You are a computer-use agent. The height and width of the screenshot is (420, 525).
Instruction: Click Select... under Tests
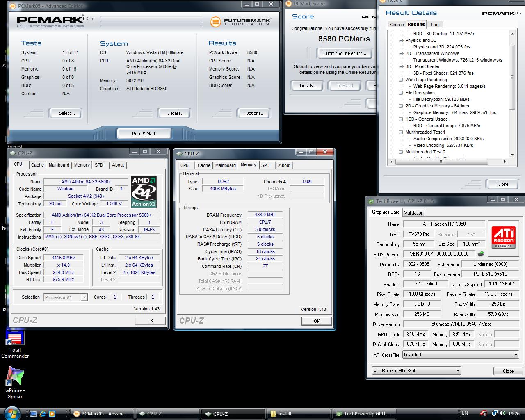point(66,113)
